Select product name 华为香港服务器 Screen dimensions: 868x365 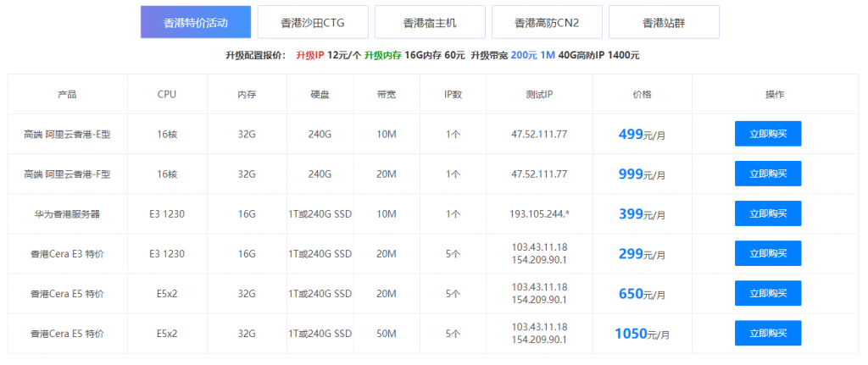pos(67,213)
